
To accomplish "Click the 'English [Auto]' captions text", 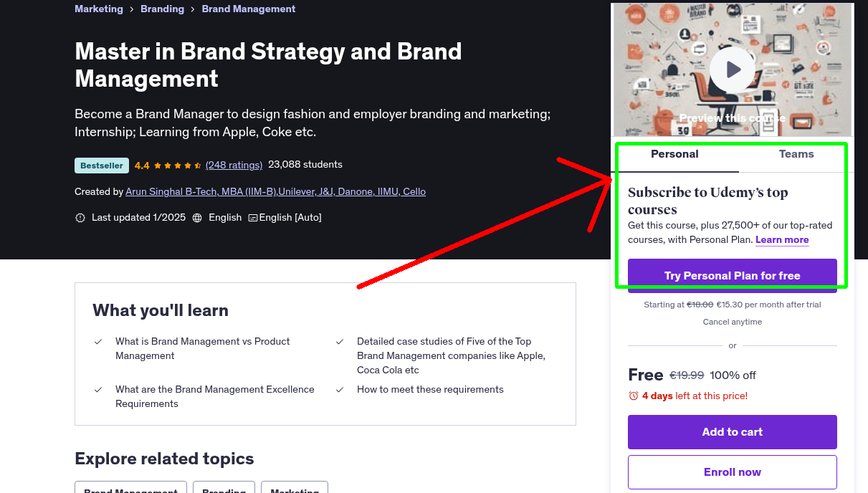I will pos(290,217).
